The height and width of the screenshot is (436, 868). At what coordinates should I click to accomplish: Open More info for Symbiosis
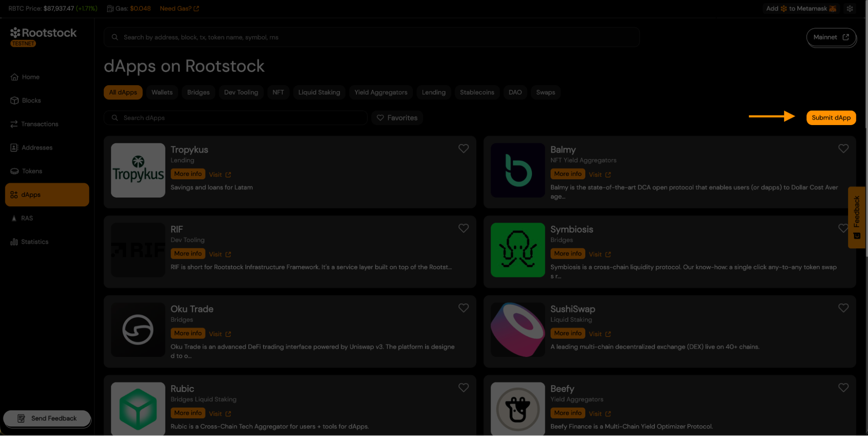tap(568, 254)
